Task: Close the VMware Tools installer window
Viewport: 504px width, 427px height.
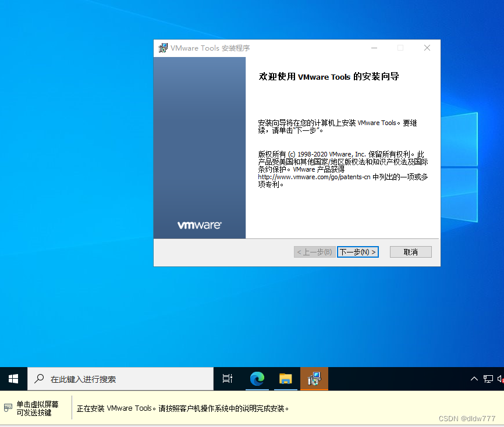Action: click(427, 48)
